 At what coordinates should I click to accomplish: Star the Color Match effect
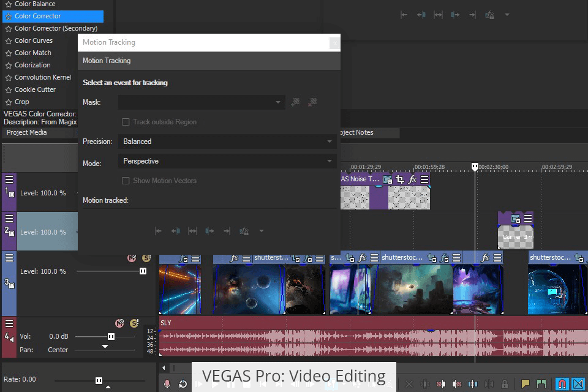tap(9, 53)
